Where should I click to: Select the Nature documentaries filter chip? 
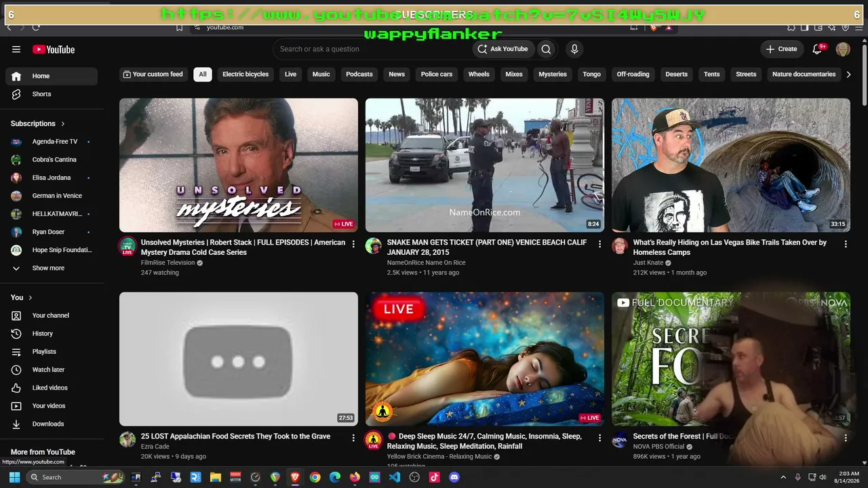[x=804, y=75]
